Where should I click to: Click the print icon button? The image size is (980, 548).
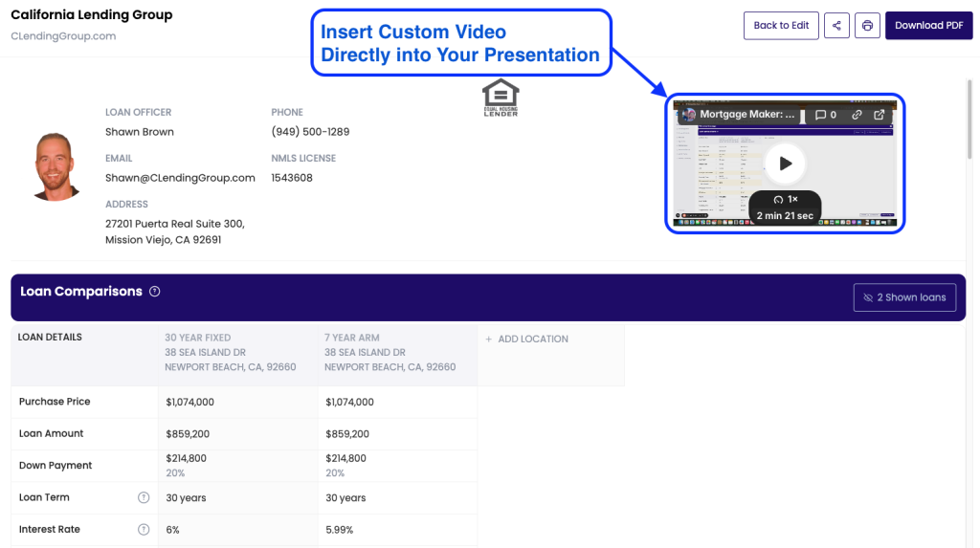[x=867, y=26]
